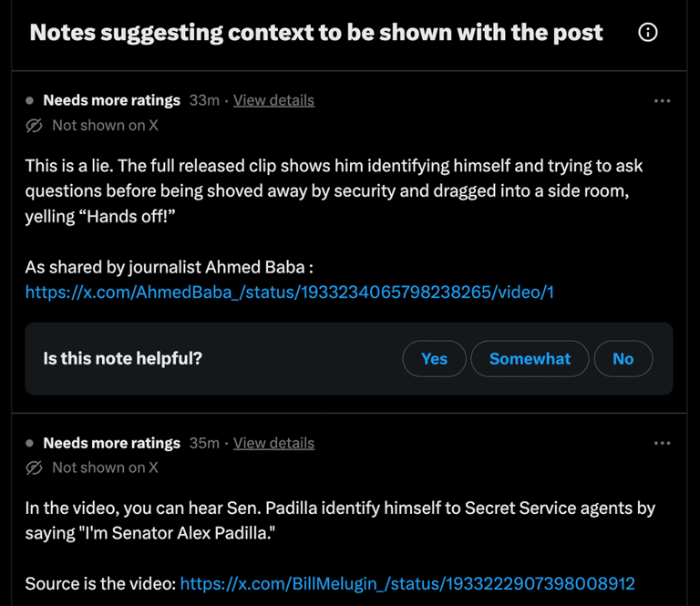
Task: Open the BillMelugin_ status link
Action: pyautogui.click(x=407, y=584)
